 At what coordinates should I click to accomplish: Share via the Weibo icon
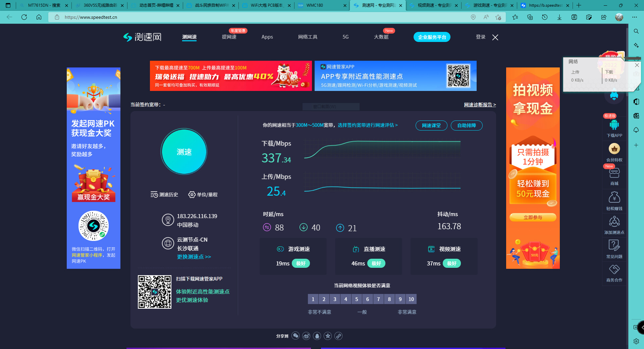pos(306,336)
